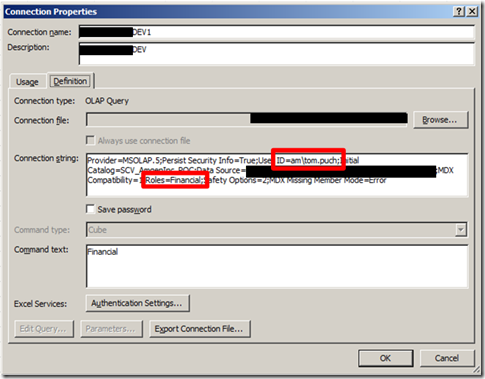Click the 'Command text:' label
485x379 pixels.
(x=41, y=250)
